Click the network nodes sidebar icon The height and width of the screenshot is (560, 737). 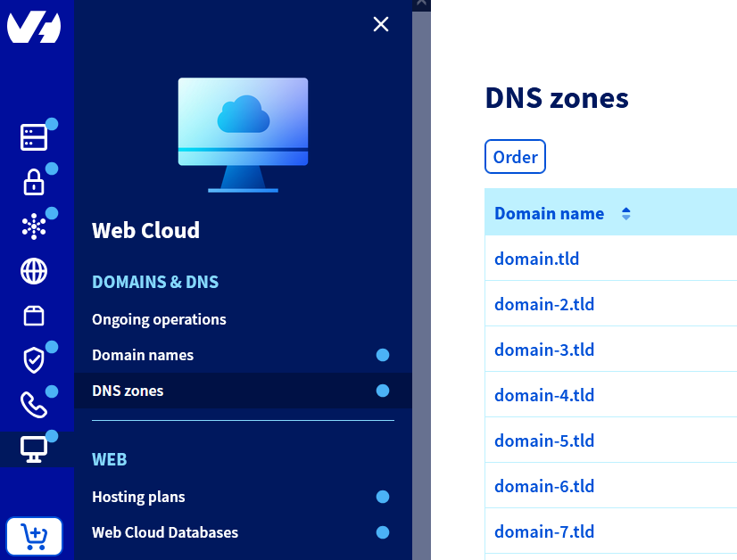click(33, 226)
